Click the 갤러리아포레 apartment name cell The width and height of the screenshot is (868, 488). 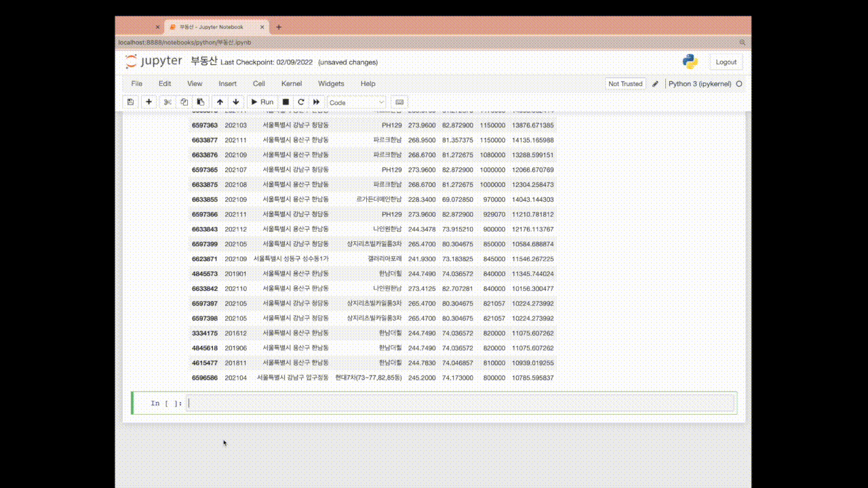coord(384,259)
